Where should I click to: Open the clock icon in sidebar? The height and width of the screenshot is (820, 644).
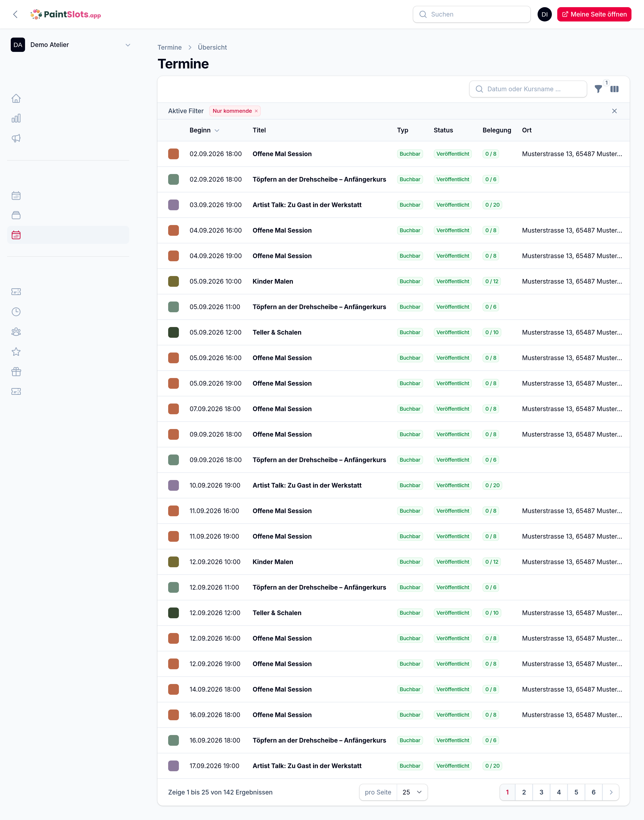16,312
